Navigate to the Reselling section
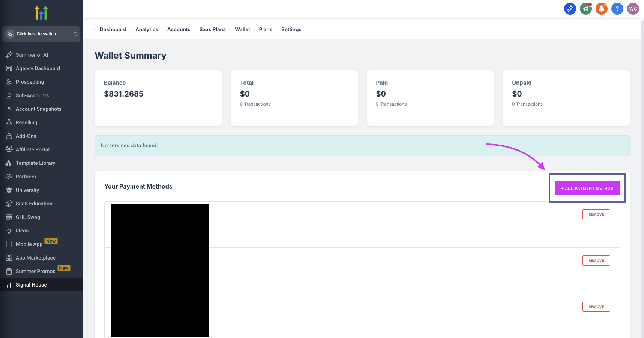Viewport: 644px width, 338px height. (27, 122)
